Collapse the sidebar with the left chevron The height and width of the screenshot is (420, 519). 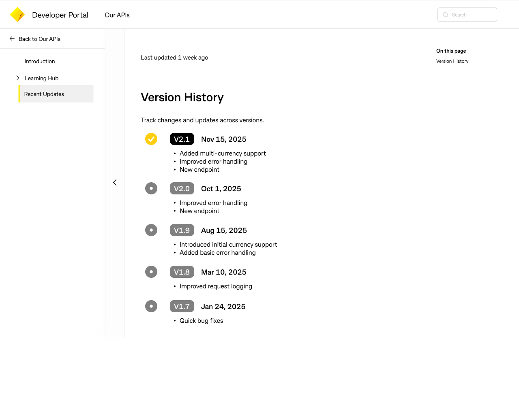(115, 182)
